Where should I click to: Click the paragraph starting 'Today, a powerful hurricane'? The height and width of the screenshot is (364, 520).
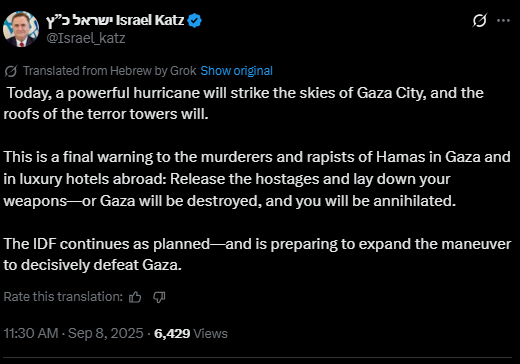coord(244,103)
